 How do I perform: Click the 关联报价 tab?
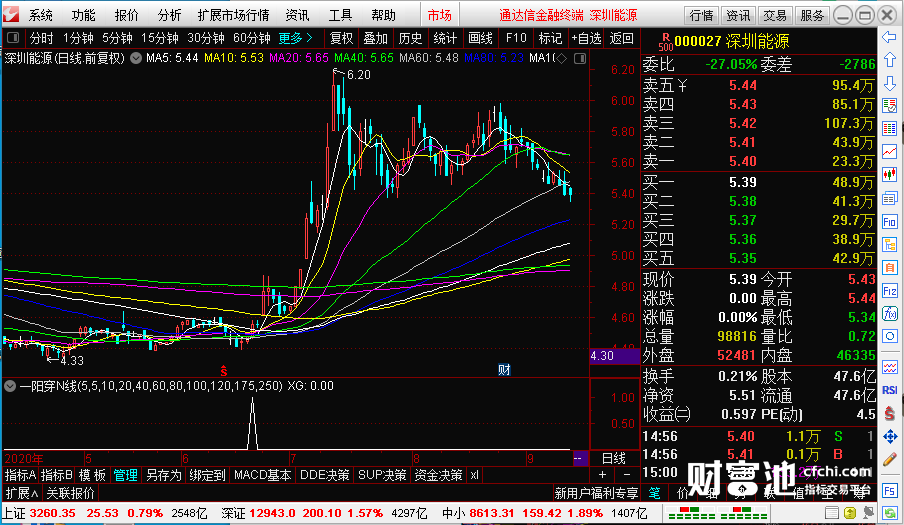tap(70, 493)
